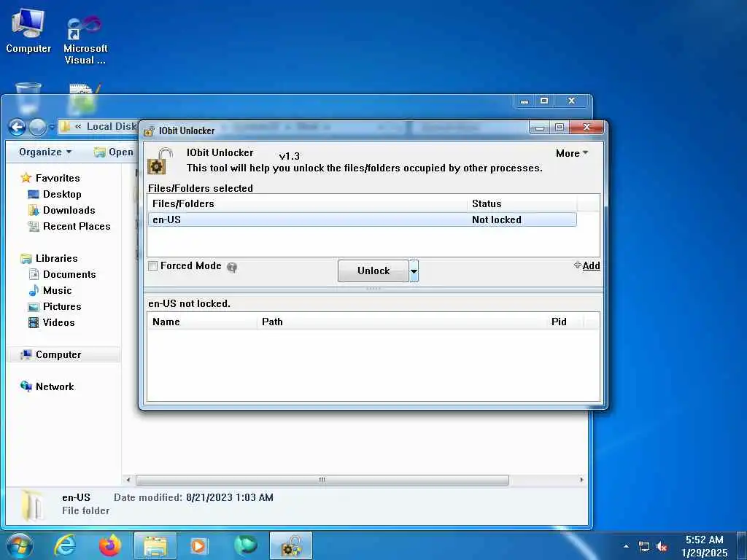Click the Explorer forward arrow button

[x=37, y=127]
